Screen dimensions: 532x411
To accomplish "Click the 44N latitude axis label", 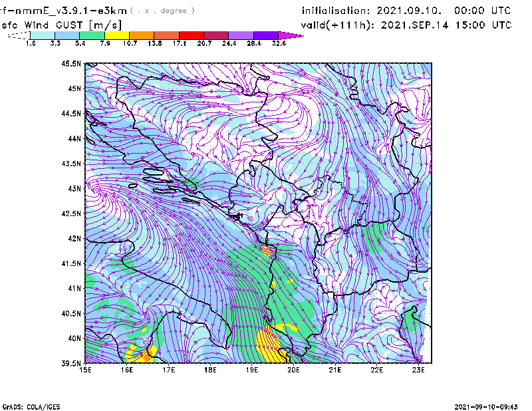I will (x=74, y=138).
